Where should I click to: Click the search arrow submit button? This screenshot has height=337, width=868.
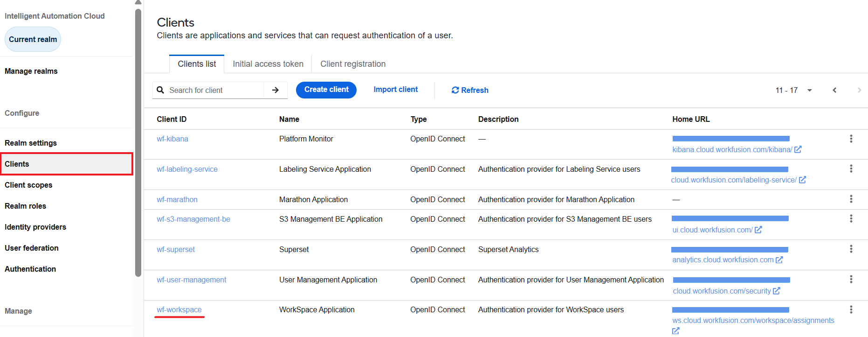point(276,90)
